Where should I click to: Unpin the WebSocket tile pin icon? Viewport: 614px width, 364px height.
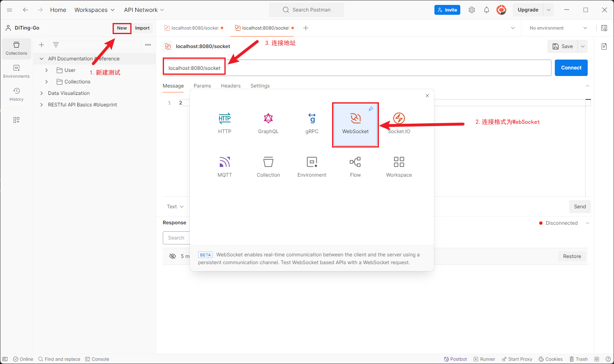371,109
